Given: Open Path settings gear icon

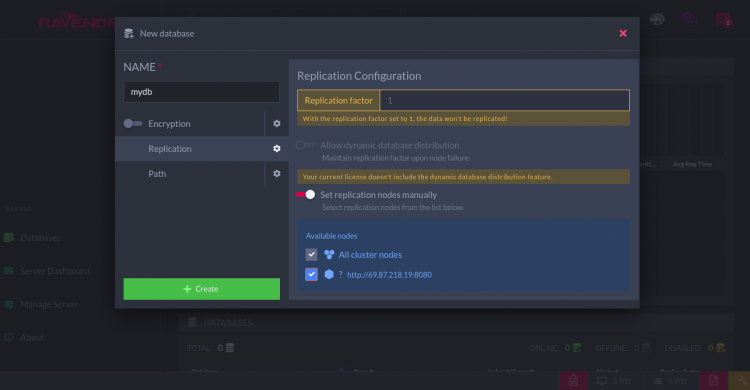Looking at the screenshot, I should pos(276,174).
